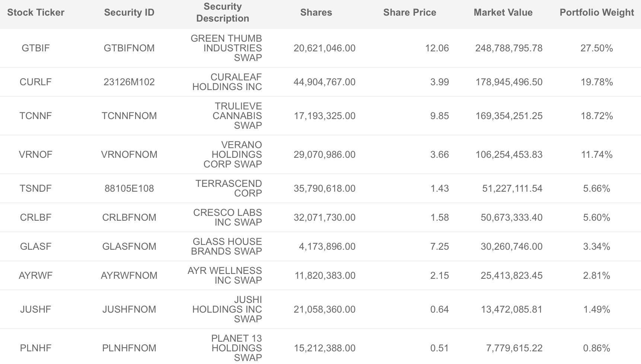Screen dimensions: 641x364
Task: Click Trulieve Cannabis Swap description
Action: [x=237, y=116]
